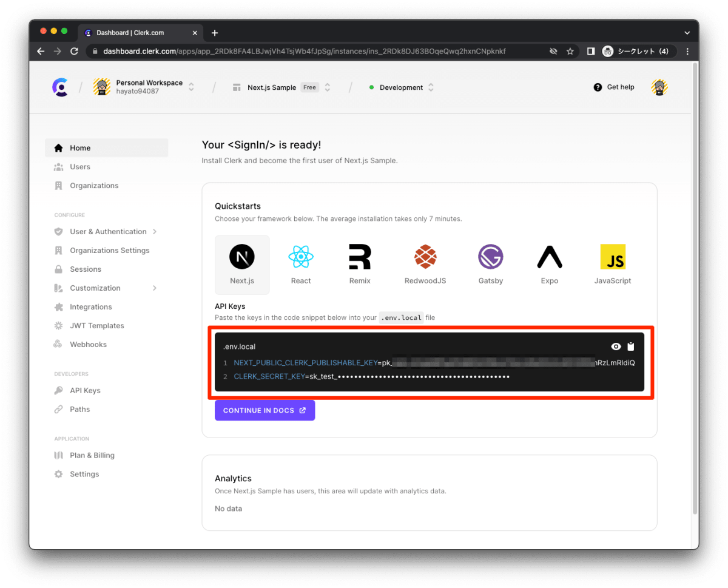
Task: Click the third-party cookies blocked eye icon
Action: click(553, 52)
